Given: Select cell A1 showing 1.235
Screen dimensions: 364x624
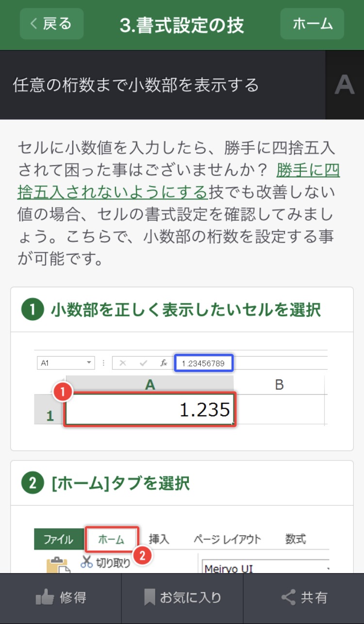Looking at the screenshot, I should pyautogui.click(x=149, y=410).
